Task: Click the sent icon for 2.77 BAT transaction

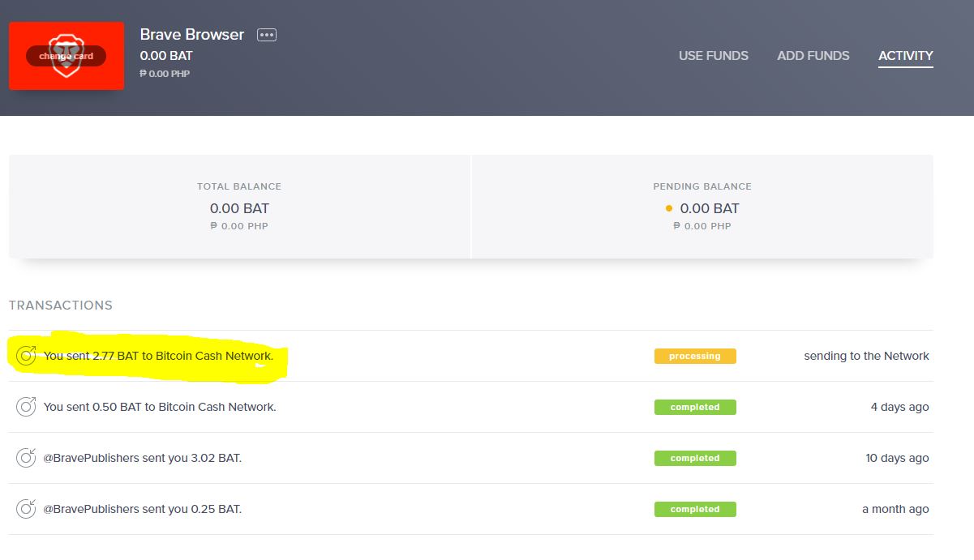Action: 27,355
